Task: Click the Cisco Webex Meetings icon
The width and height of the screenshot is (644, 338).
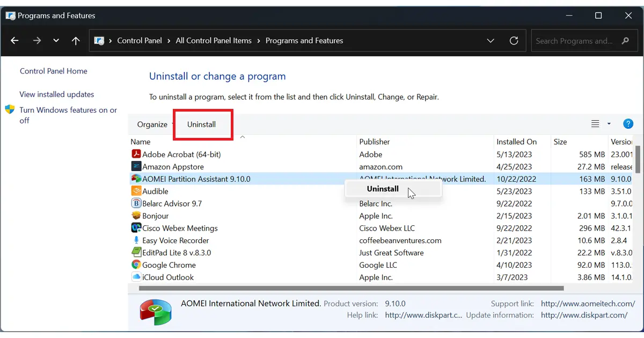Action: (x=136, y=228)
